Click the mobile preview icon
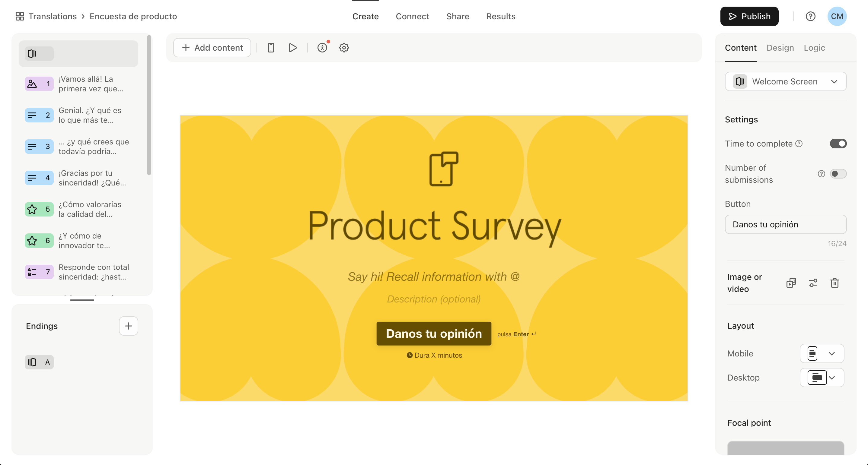 [271, 47]
